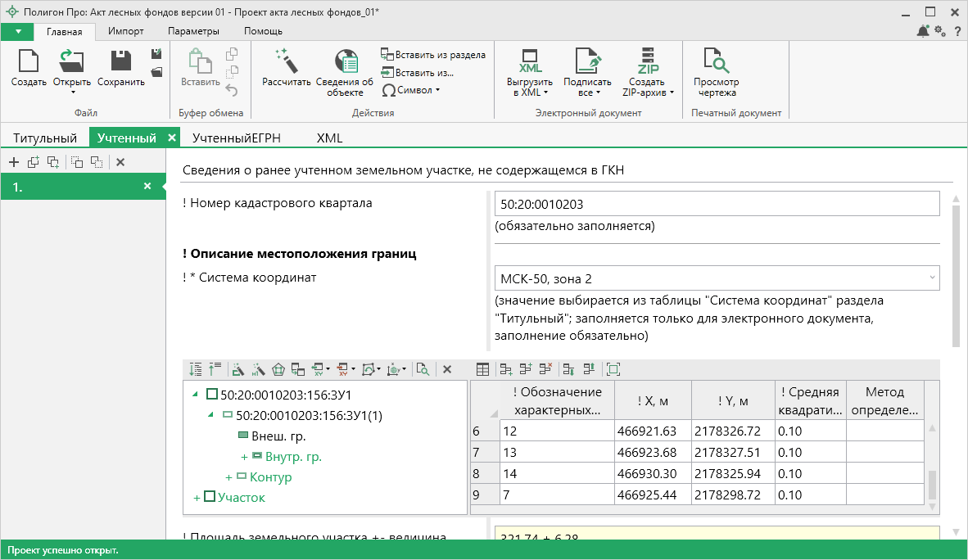Click the table view icon above coordinates grid
The width and height of the screenshot is (968, 560).
coord(483,369)
